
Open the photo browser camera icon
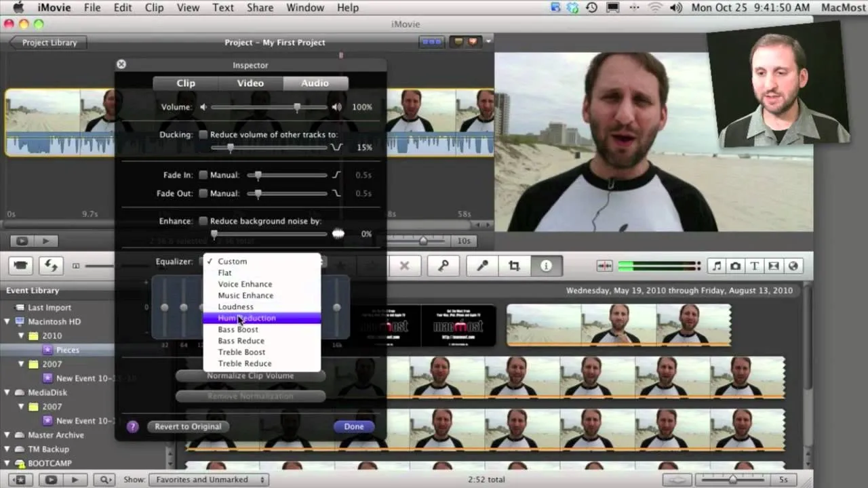tap(736, 266)
